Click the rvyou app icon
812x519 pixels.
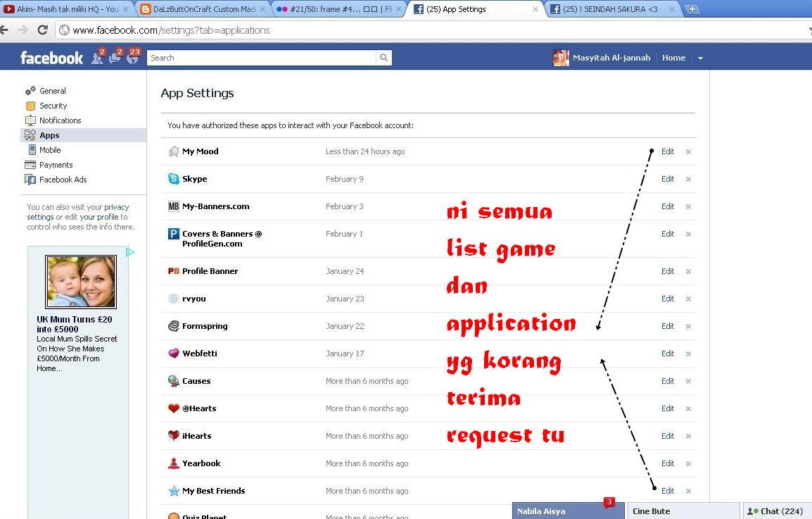(x=174, y=299)
